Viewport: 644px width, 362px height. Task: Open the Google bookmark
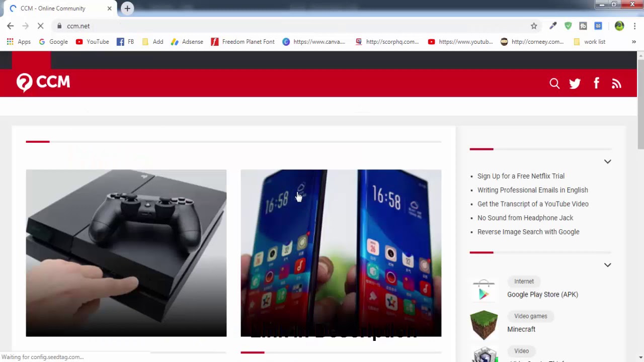53,42
